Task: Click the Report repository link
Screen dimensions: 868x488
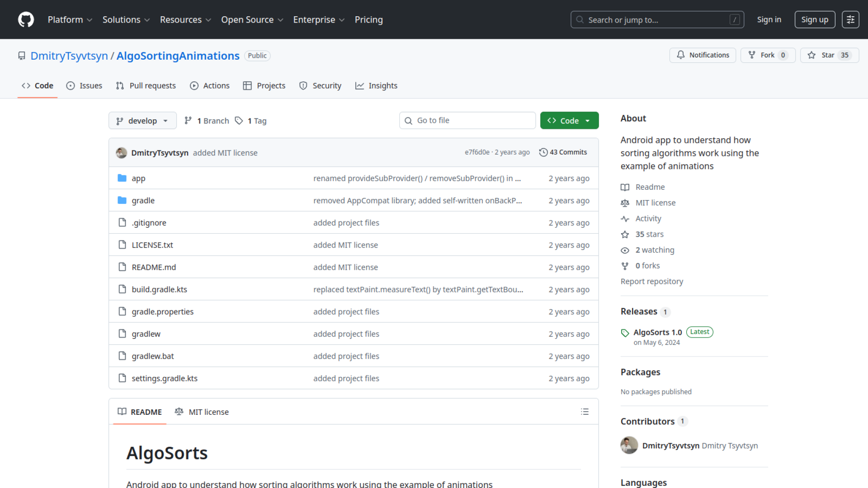Action: pyautogui.click(x=652, y=282)
